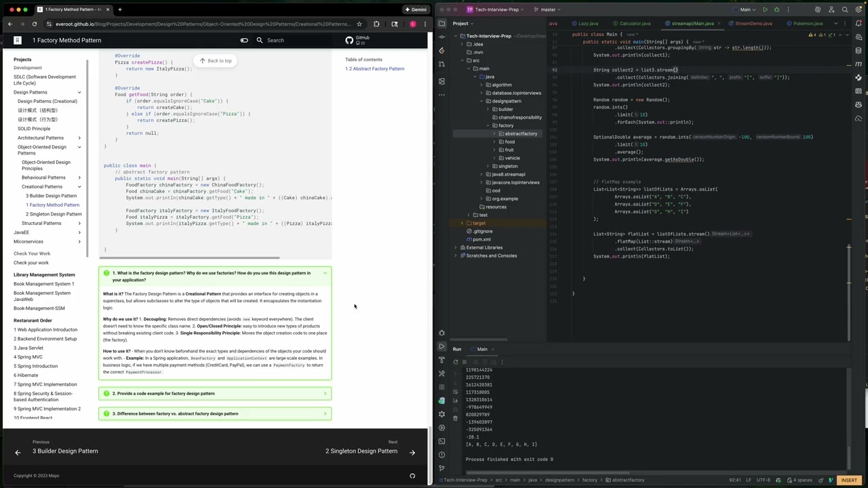
Task: Click the Back to top button
Action: click(x=215, y=60)
